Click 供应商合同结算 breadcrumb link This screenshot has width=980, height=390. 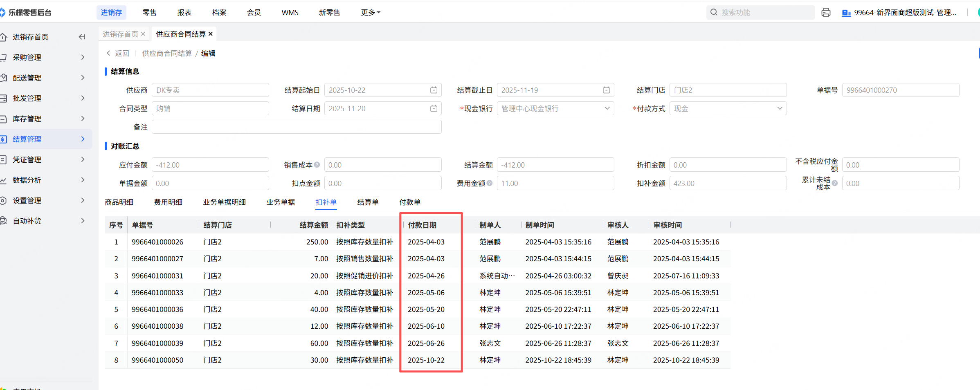(167, 54)
